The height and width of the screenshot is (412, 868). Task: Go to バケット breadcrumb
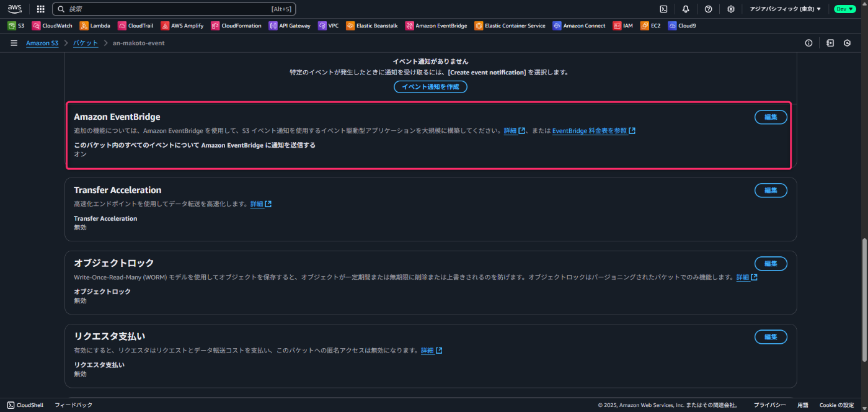[85, 43]
